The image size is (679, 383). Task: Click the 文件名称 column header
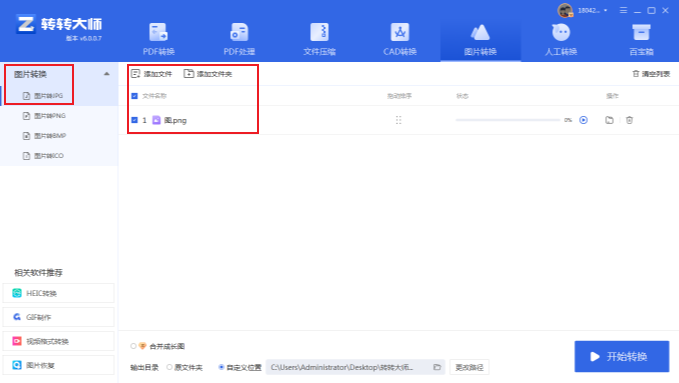pos(154,96)
